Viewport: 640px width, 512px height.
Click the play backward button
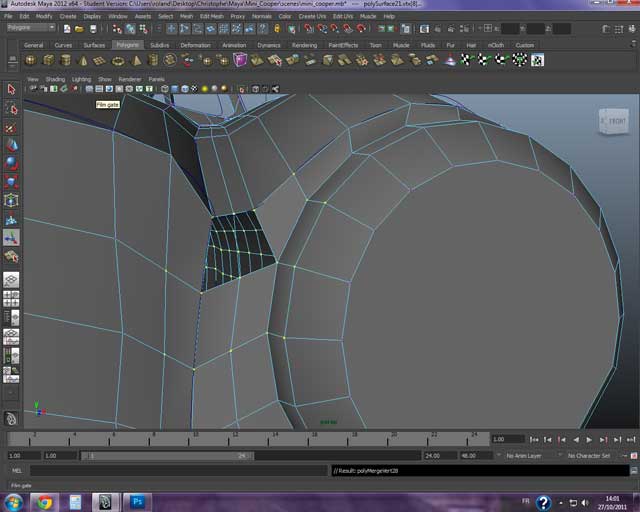pos(576,440)
